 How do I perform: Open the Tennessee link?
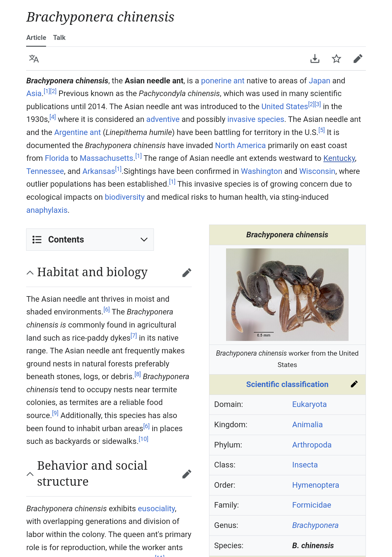pyautogui.click(x=45, y=171)
